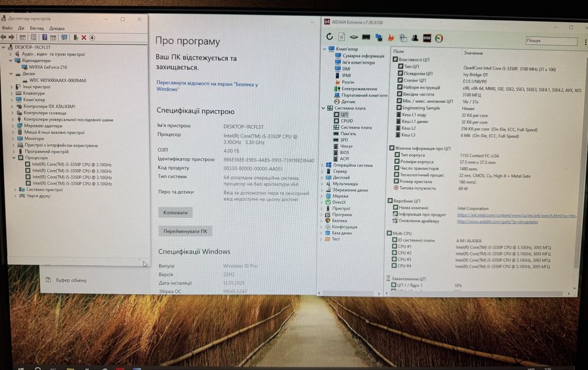This screenshot has width=588, height=370.
Task: Select the Чіпсет item in AIDA64 tree
Action: [x=343, y=146]
